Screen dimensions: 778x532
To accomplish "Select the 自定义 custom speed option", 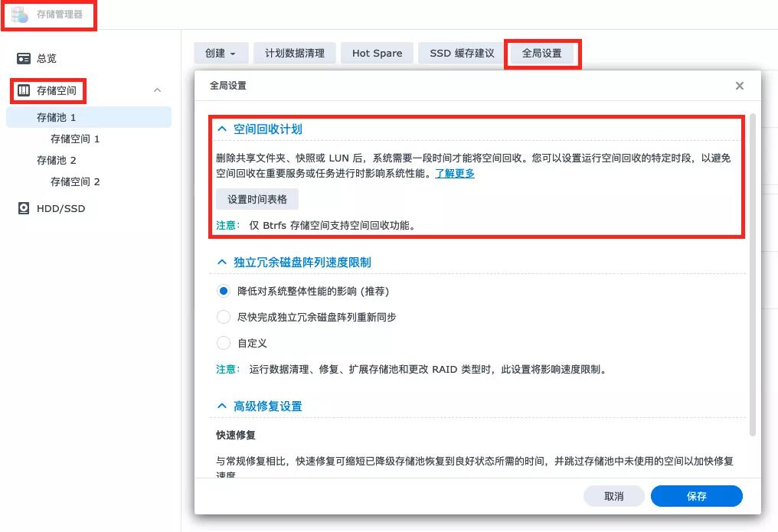I will (x=222, y=343).
